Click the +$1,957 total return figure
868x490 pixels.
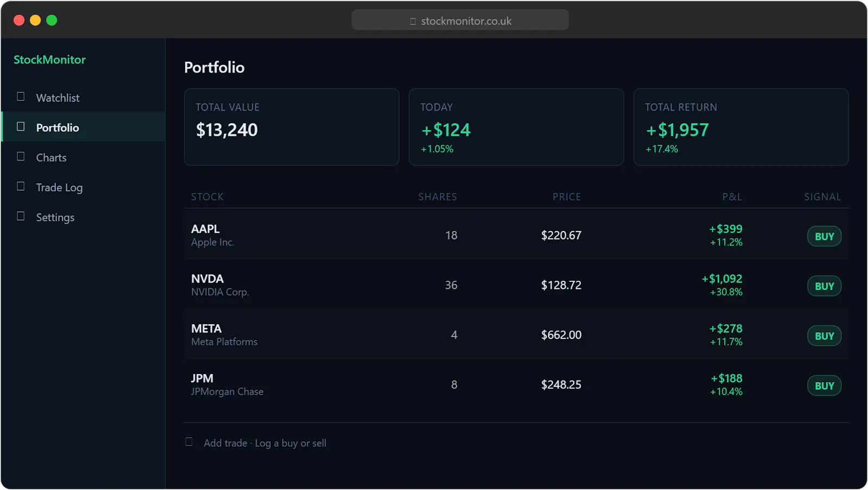point(677,130)
